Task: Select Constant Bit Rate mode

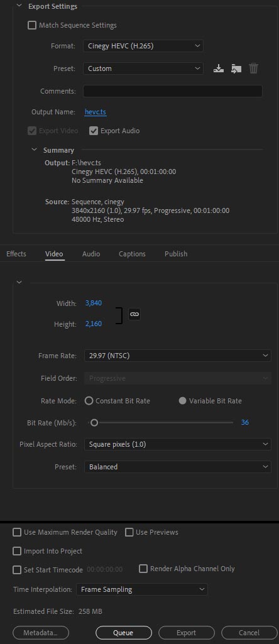Action: coord(89,401)
